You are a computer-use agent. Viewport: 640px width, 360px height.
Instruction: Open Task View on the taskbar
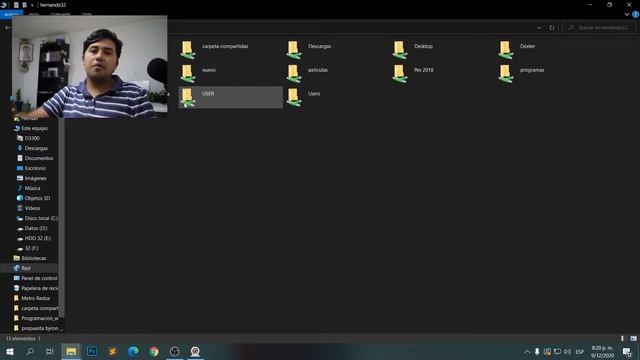[50, 351]
